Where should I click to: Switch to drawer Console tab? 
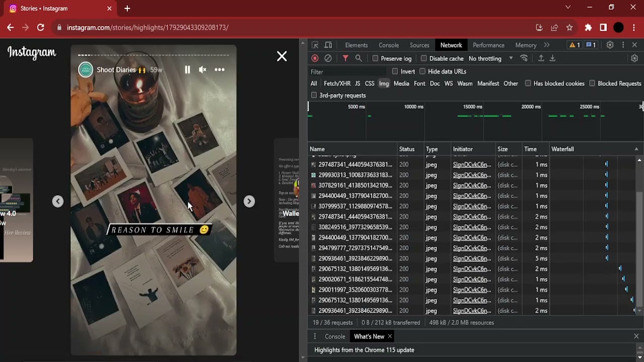335,336
